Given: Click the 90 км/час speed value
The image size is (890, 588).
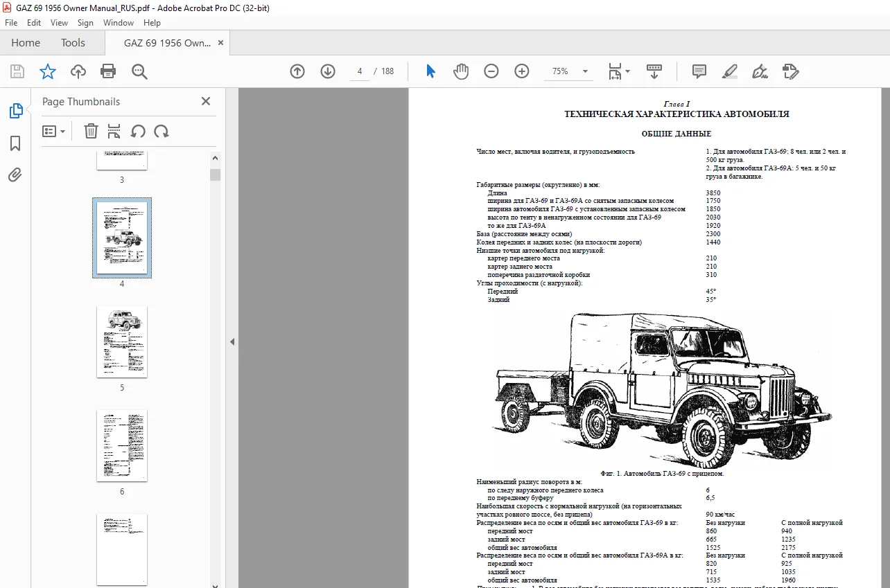Looking at the screenshot, I should click(719, 515).
